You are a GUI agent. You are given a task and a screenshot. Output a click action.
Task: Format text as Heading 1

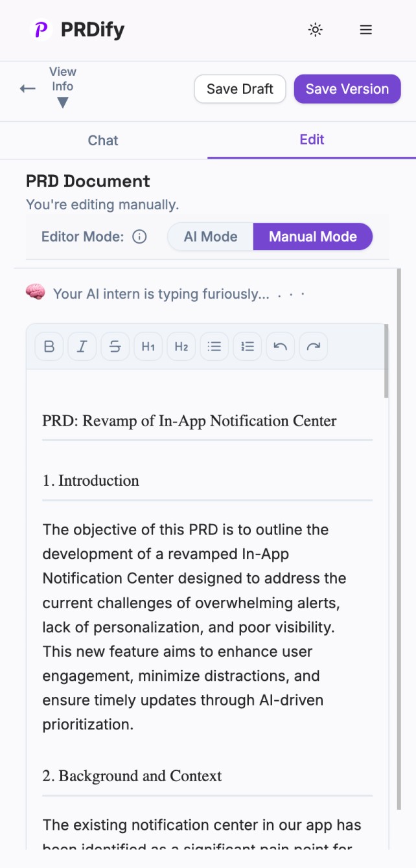coord(148,346)
